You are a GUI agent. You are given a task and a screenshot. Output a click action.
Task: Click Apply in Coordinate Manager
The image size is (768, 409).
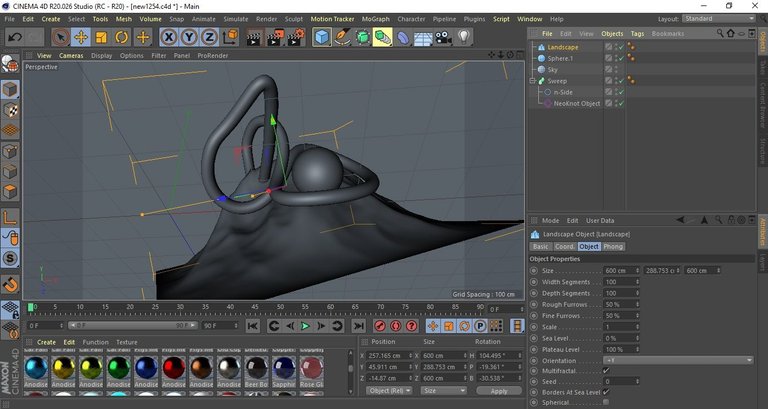pos(499,391)
